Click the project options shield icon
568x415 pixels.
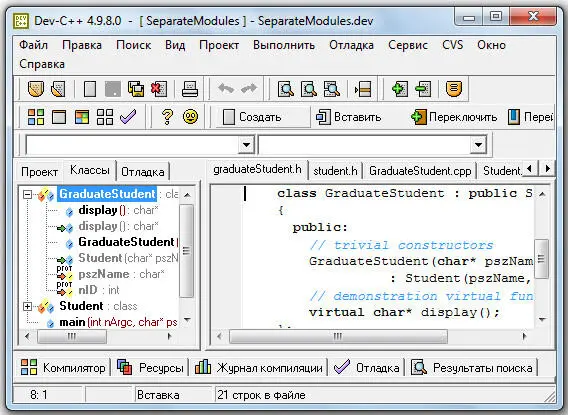(x=454, y=89)
